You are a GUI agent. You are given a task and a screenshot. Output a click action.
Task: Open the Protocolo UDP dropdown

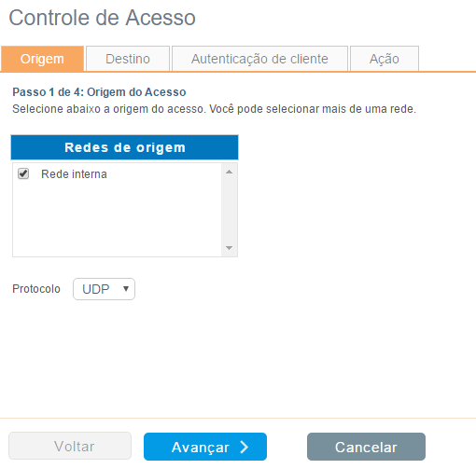click(x=104, y=289)
